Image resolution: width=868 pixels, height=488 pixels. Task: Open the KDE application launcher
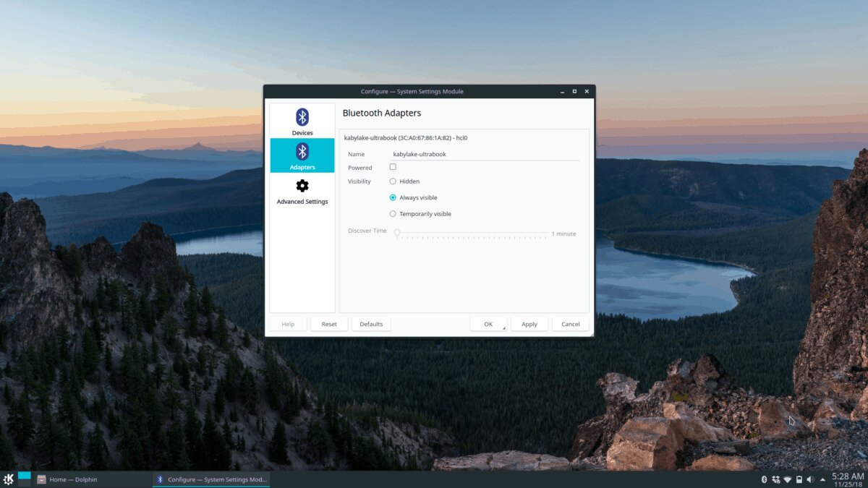coord(9,479)
